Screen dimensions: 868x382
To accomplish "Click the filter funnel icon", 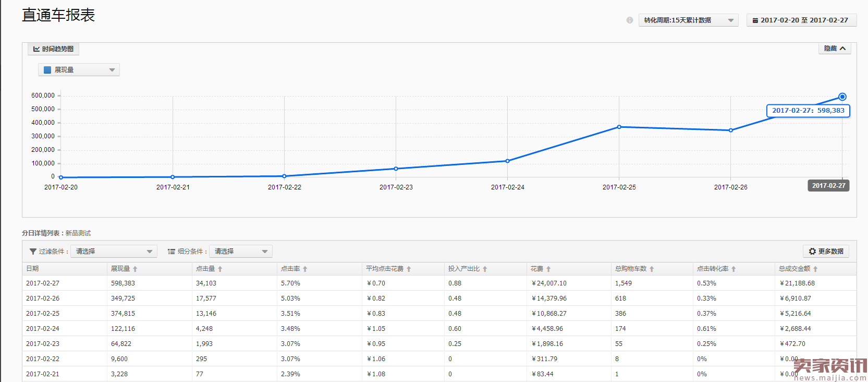I will (33, 252).
